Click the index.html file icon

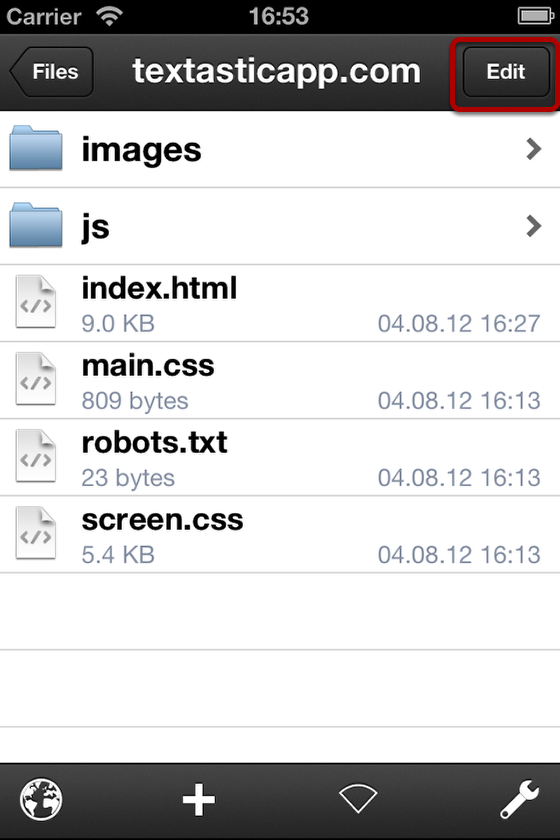(35, 302)
